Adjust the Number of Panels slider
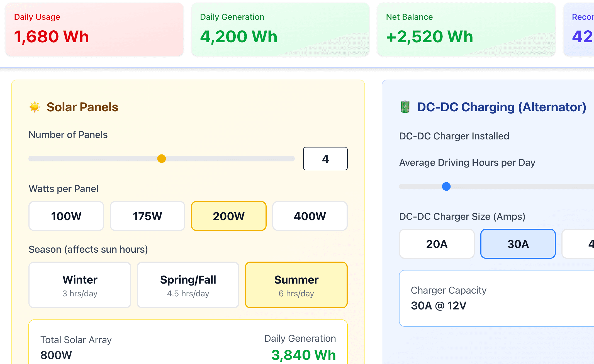Screen dimensions: 594x364 click(162, 159)
